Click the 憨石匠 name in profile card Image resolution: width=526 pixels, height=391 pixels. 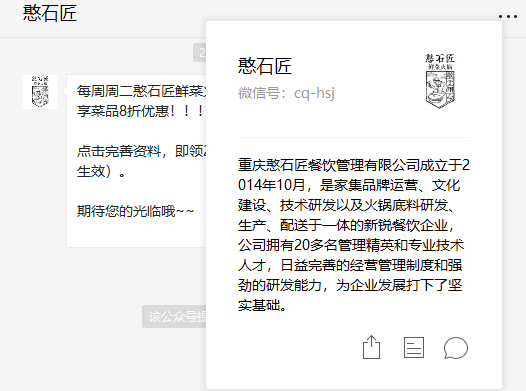265,66
